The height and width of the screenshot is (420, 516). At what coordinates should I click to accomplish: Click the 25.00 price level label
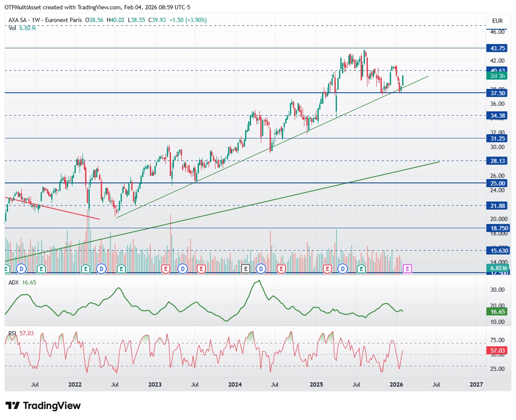coord(497,183)
